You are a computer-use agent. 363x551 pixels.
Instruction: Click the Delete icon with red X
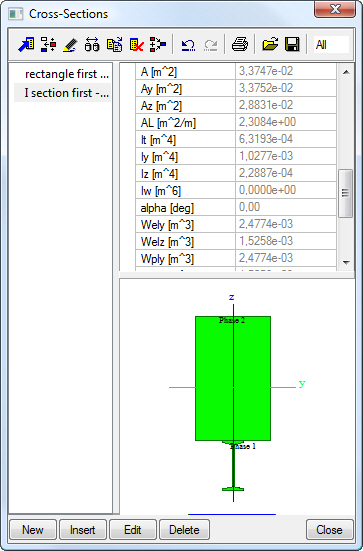point(136,45)
